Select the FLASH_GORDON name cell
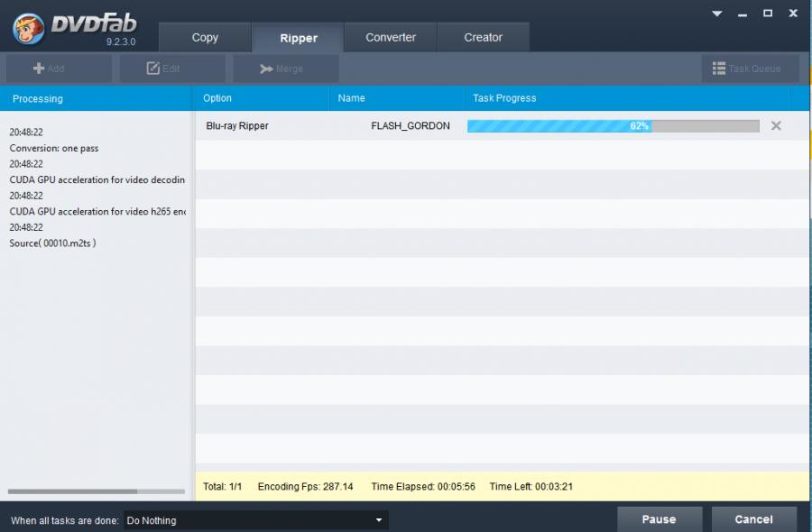The image size is (812, 532). (411, 125)
